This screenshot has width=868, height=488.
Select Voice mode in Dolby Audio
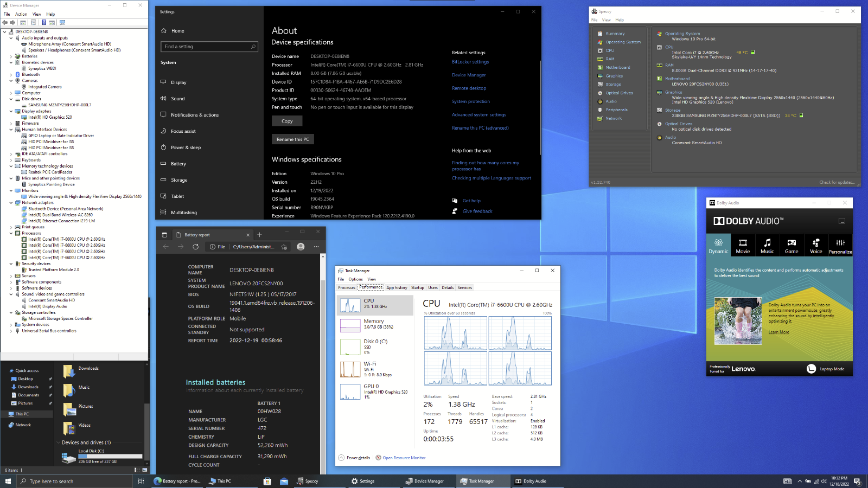point(816,246)
